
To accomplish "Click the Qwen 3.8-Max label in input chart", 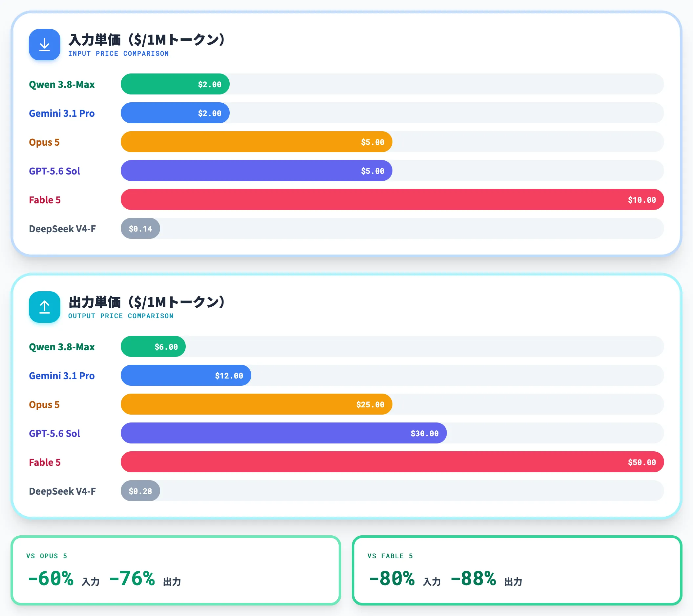I will pyautogui.click(x=62, y=84).
